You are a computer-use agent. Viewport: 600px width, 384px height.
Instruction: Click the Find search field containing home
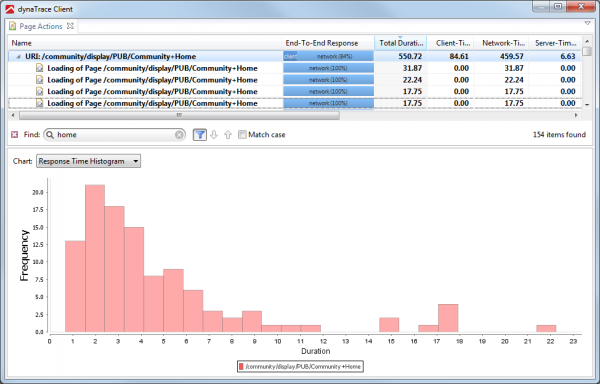114,135
